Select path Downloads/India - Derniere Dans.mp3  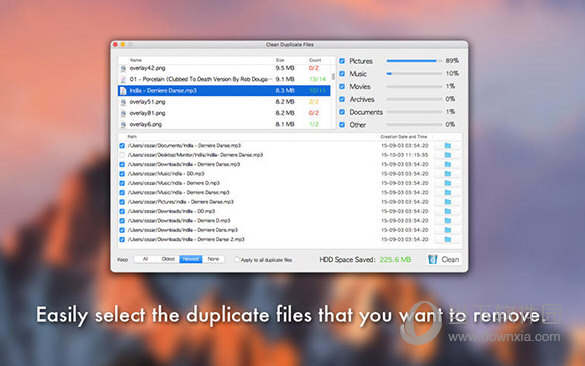pyautogui.click(x=183, y=230)
